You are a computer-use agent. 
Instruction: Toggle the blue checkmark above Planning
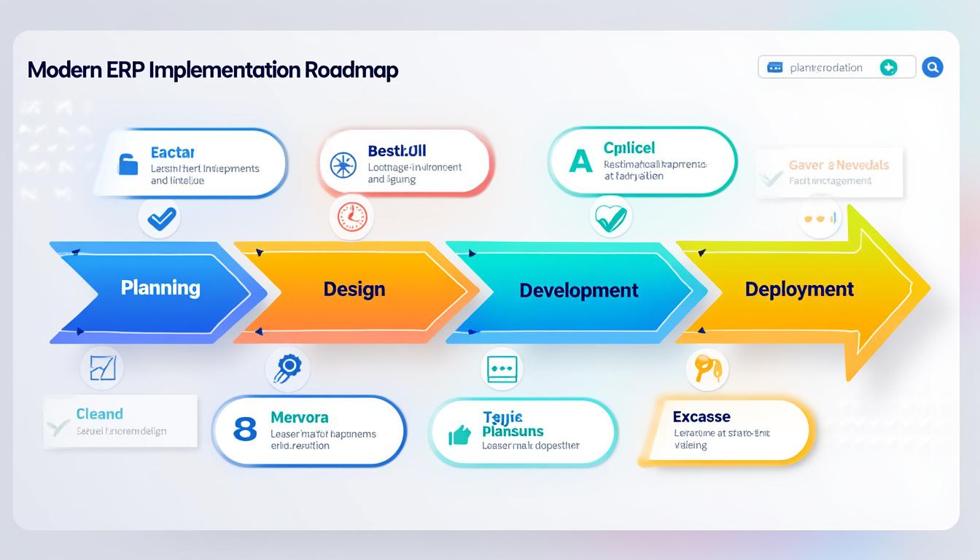pos(160,217)
